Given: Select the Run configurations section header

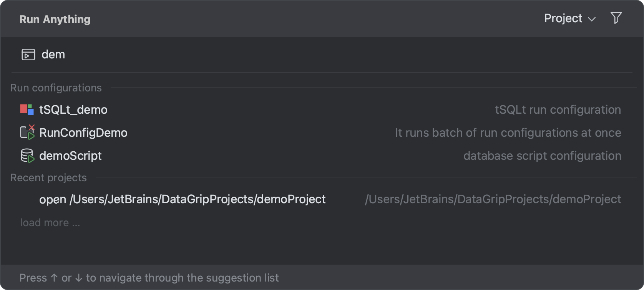Looking at the screenshot, I should coord(56,88).
